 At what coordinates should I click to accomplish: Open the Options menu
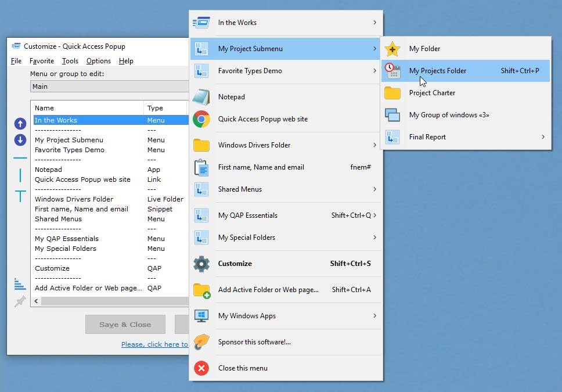pyautogui.click(x=98, y=61)
